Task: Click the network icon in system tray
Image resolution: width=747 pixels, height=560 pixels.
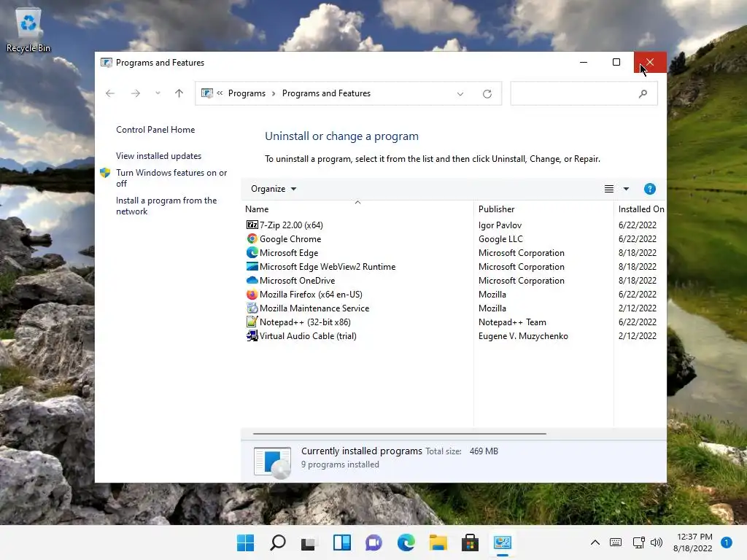Action: tap(638, 542)
